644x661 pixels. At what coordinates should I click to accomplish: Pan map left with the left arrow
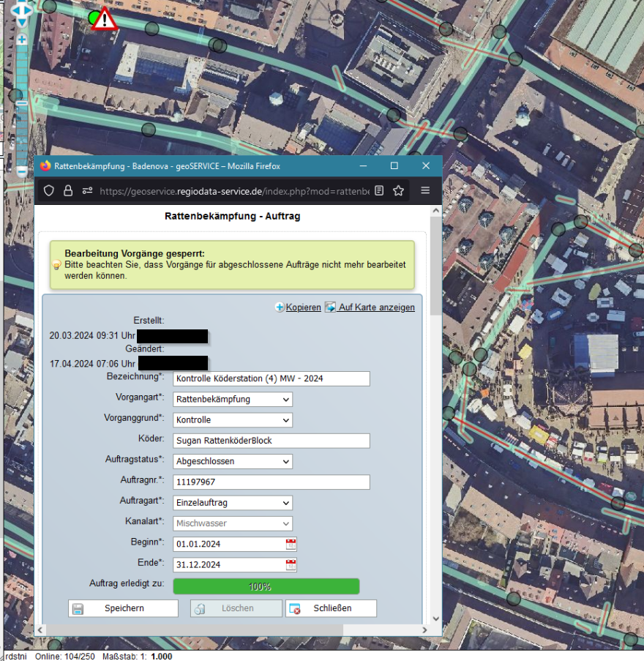(x=15, y=10)
